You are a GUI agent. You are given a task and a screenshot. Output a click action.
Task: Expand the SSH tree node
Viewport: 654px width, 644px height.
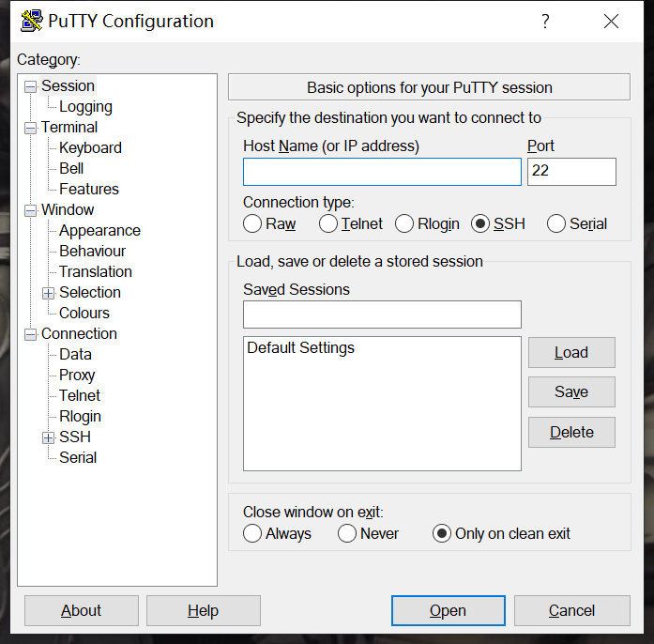49,437
